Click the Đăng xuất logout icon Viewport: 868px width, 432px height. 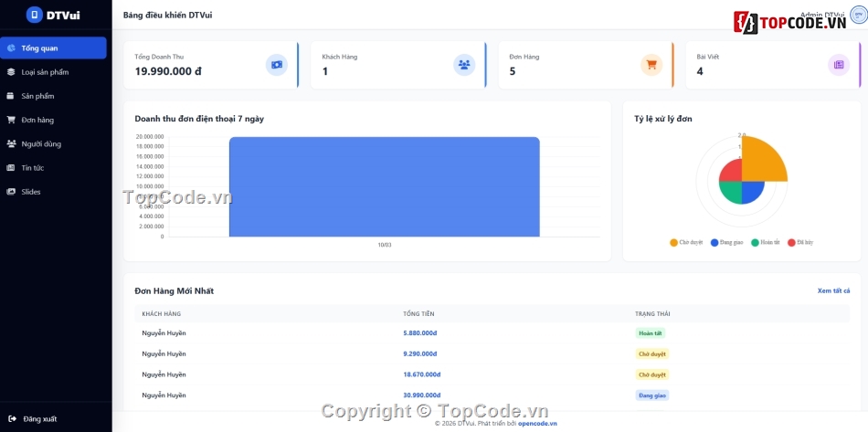pos(13,418)
